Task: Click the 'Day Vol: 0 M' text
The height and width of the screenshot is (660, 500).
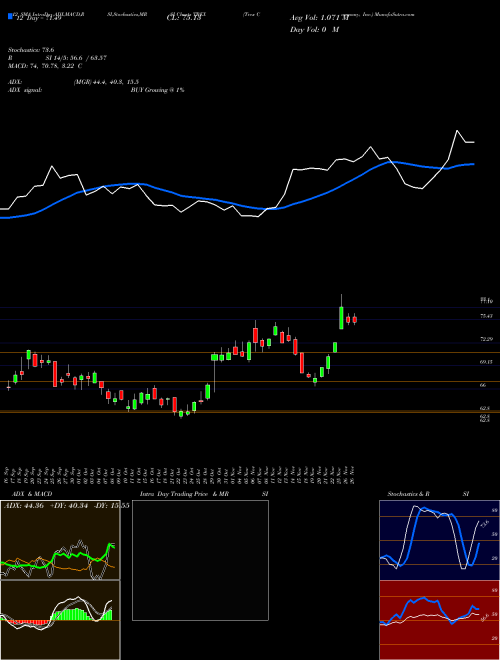Action: 314,30
